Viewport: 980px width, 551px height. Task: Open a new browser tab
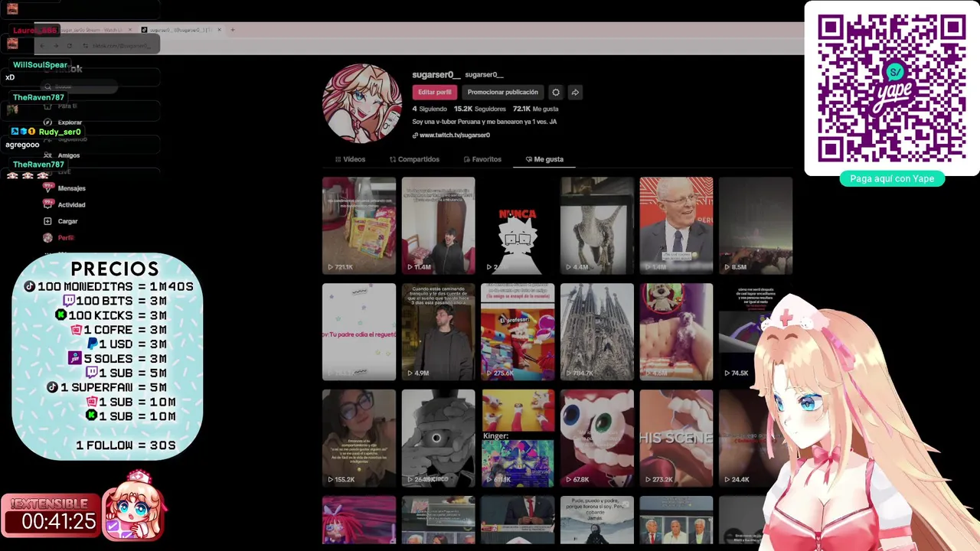pos(233,30)
